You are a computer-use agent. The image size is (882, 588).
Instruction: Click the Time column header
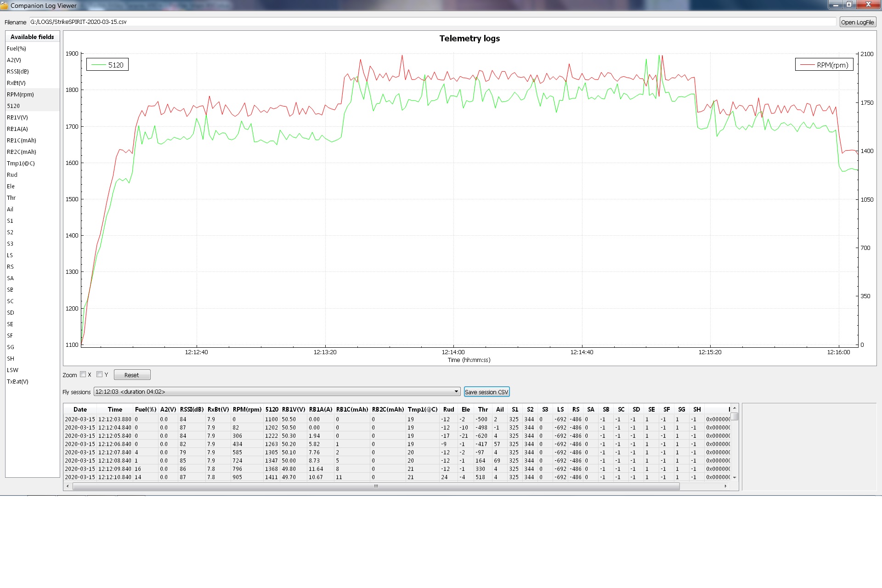tap(115, 409)
